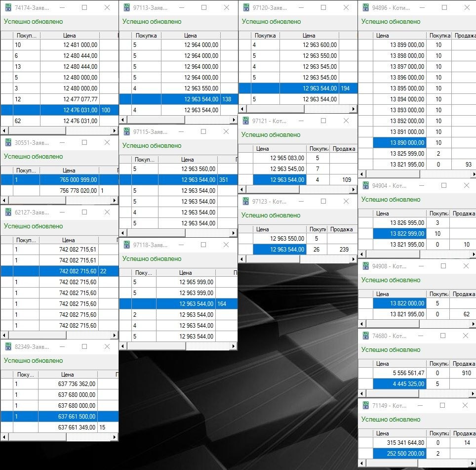Image resolution: width=476 pixels, height=470 pixels.
Task: Click the left scroll arrow in window 97120
Action: (242, 109)
